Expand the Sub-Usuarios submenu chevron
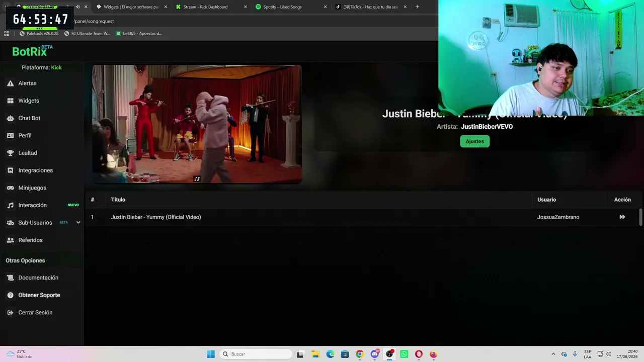 (78, 223)
